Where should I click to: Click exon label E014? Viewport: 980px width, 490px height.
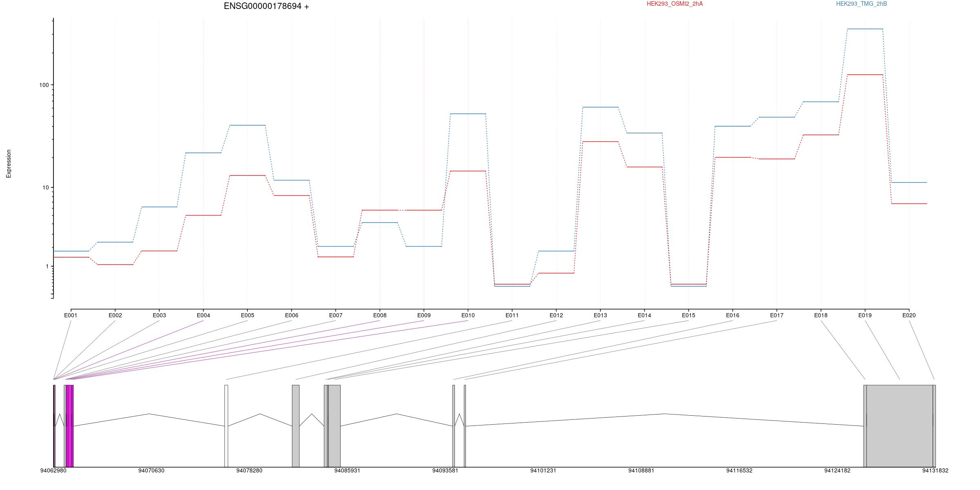point(644,315)
